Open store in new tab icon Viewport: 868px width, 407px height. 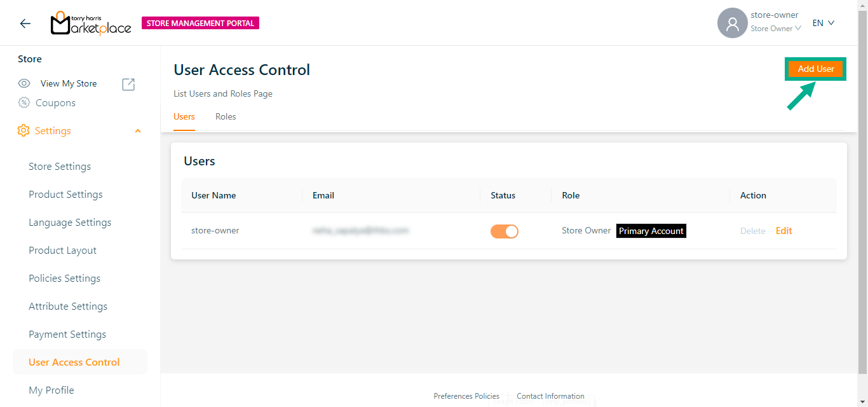tap(128, 84)
